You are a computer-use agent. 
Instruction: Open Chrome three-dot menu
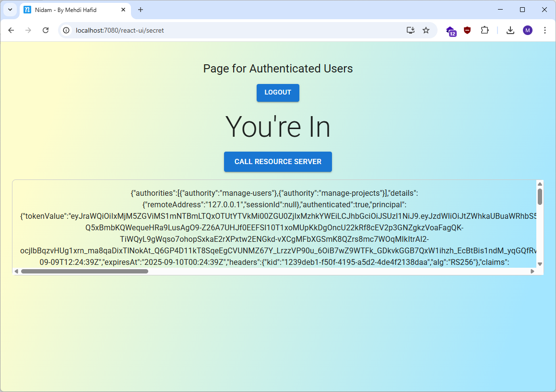tap(544, 30)
